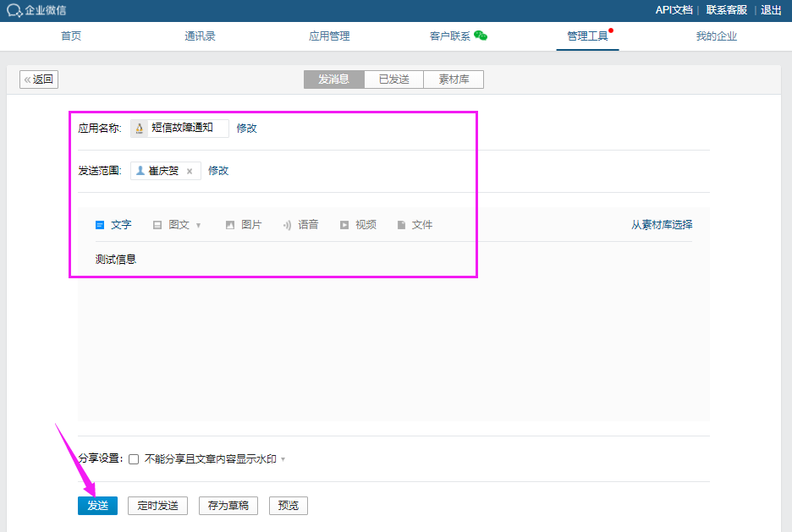Switch to the 已发送 tab
This screenshot has height=532, width=792.
[394, 80]
